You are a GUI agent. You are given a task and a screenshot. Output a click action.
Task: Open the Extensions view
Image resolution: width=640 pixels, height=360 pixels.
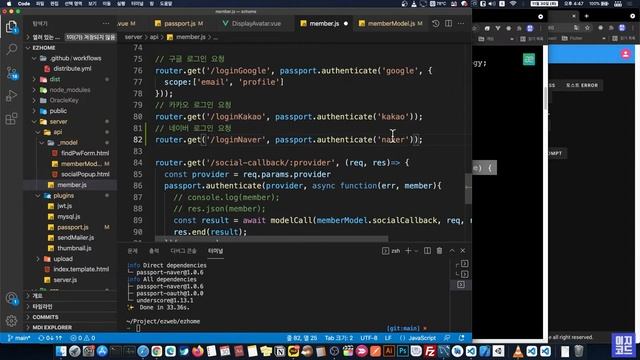point(11,119)
